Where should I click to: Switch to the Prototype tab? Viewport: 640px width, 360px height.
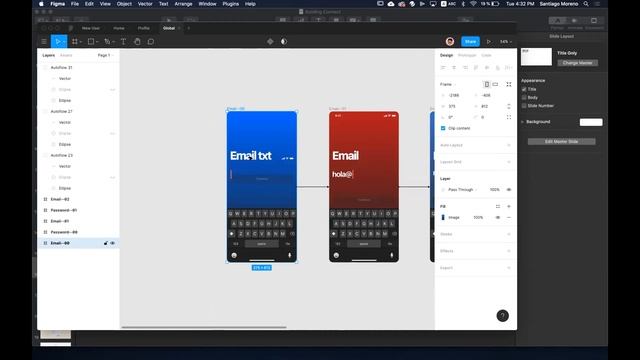coord(467,55)
